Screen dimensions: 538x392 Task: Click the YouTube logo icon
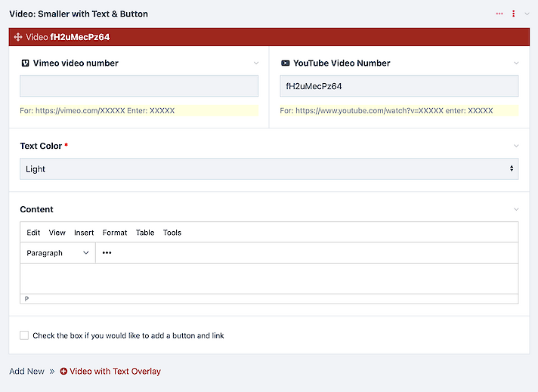pyautogui.click(x=285, y=63)
